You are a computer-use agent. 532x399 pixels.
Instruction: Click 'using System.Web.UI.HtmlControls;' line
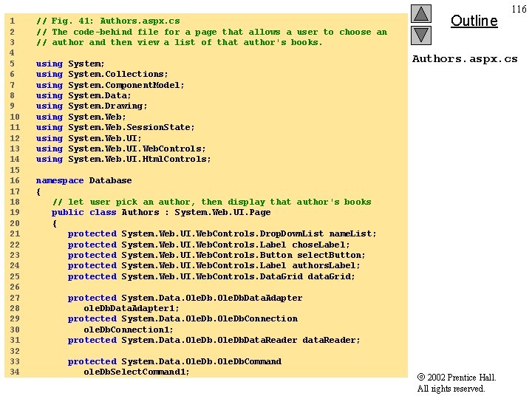(123, 159)
